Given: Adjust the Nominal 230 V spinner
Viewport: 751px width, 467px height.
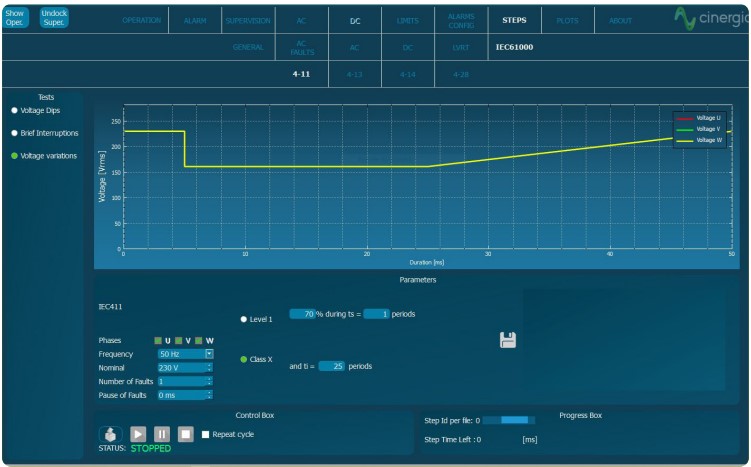Looking at the screenshot, I should click(x=209, y=367).
